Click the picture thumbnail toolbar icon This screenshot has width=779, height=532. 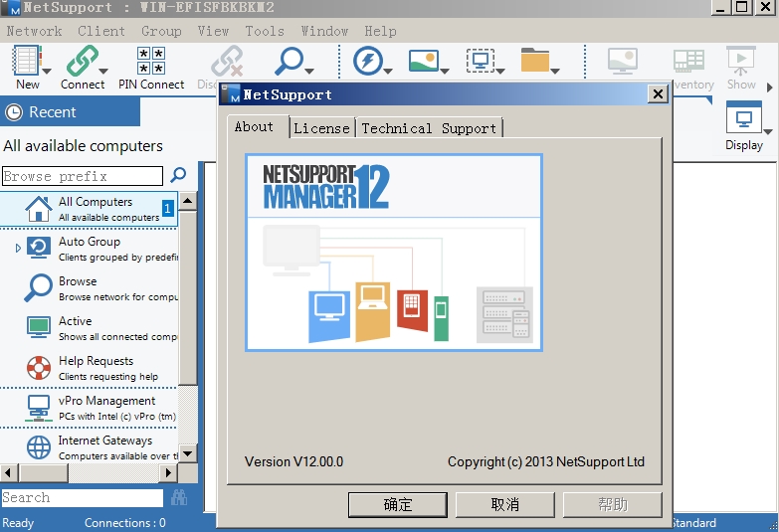[424, 60]
